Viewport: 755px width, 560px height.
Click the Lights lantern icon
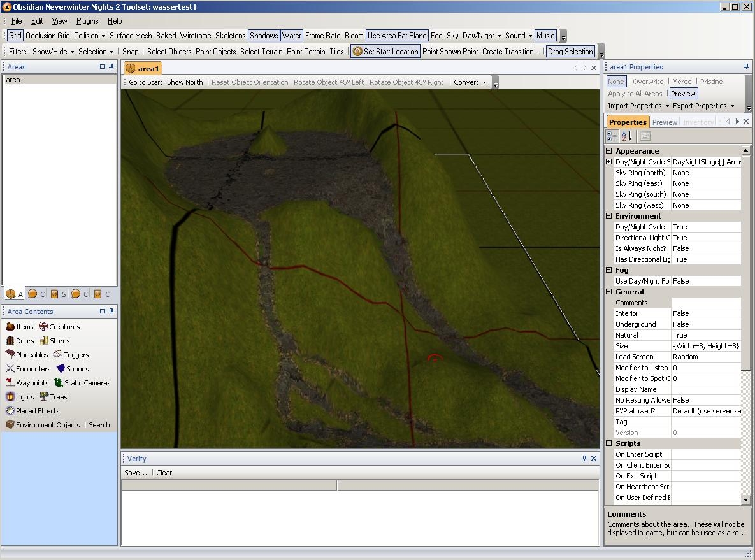point(10,397)
